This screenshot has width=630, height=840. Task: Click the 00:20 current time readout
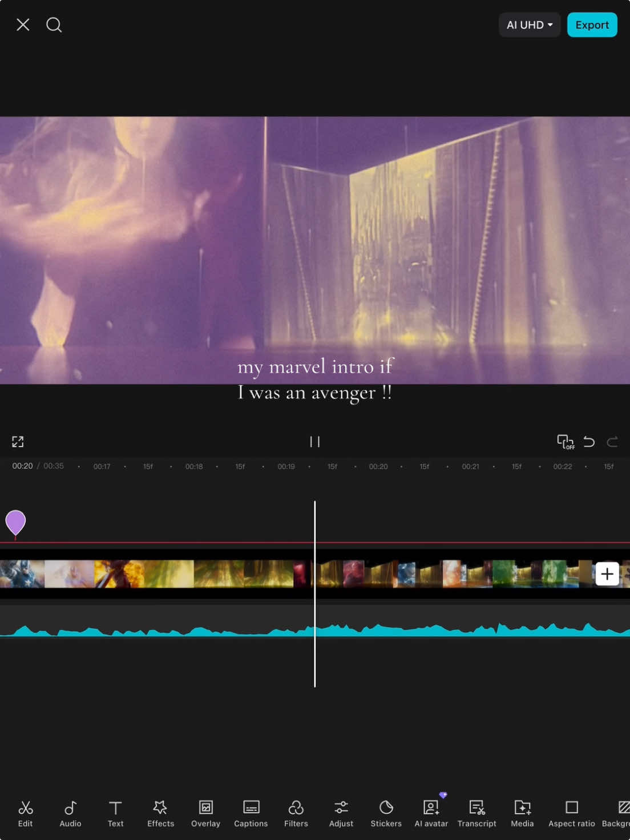[x=22, y=466]
